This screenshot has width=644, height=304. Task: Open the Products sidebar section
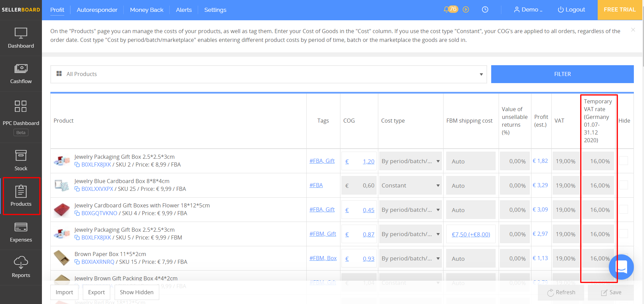[21, 196]
